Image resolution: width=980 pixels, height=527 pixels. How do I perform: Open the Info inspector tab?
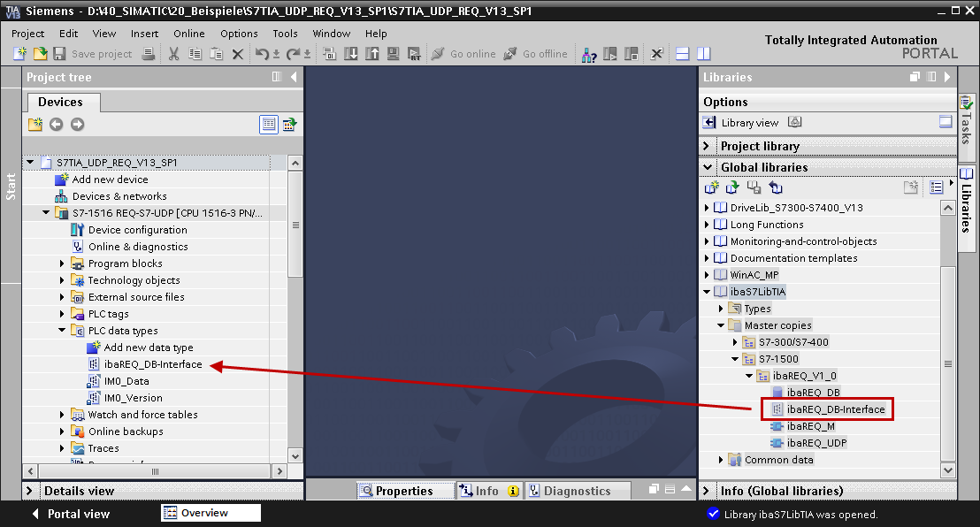click(489, 491)
